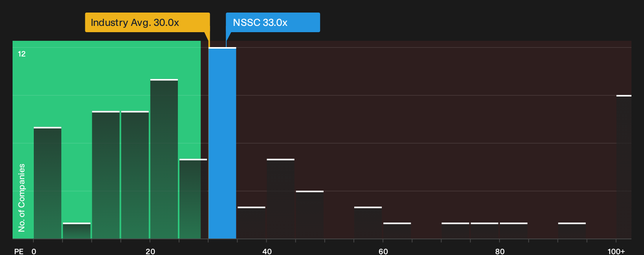Select the bar for PE 40-45
The image size is (644, 255).
coord(280,199)
